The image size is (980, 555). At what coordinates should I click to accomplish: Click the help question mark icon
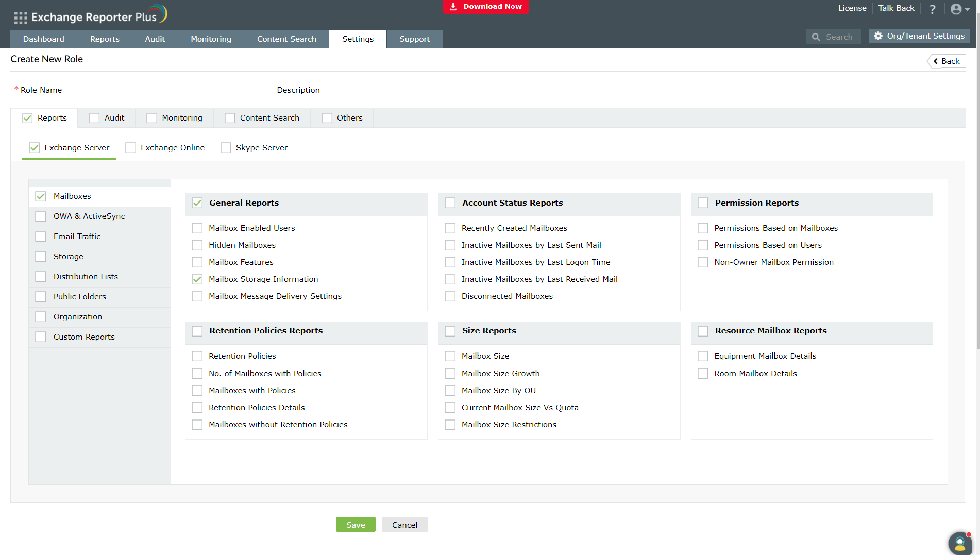point(932,9)
